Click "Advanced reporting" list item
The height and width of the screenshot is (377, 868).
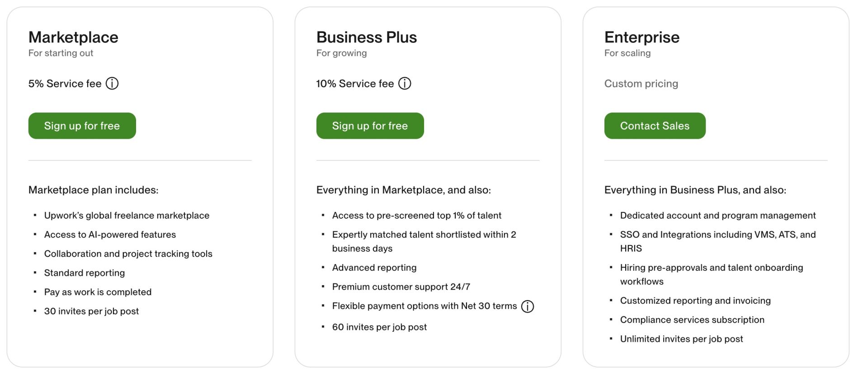tap(374, 268)
